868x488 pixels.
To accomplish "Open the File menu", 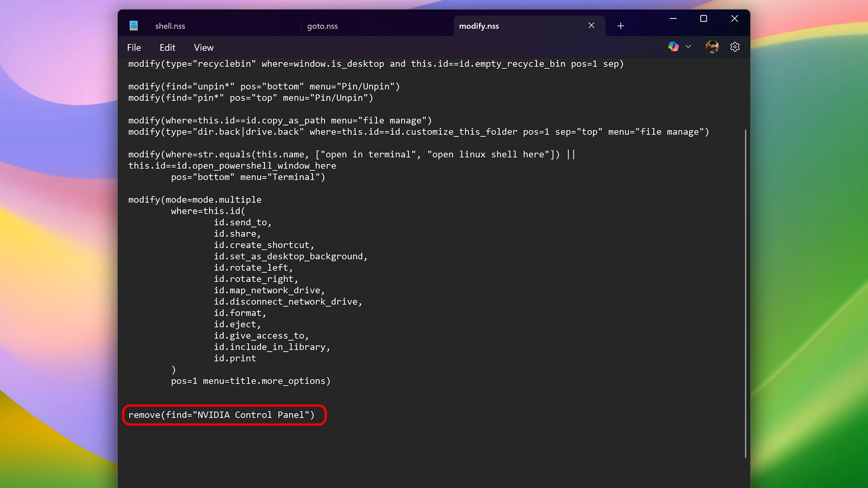I will pyautogui.click(x=134, y=47).
